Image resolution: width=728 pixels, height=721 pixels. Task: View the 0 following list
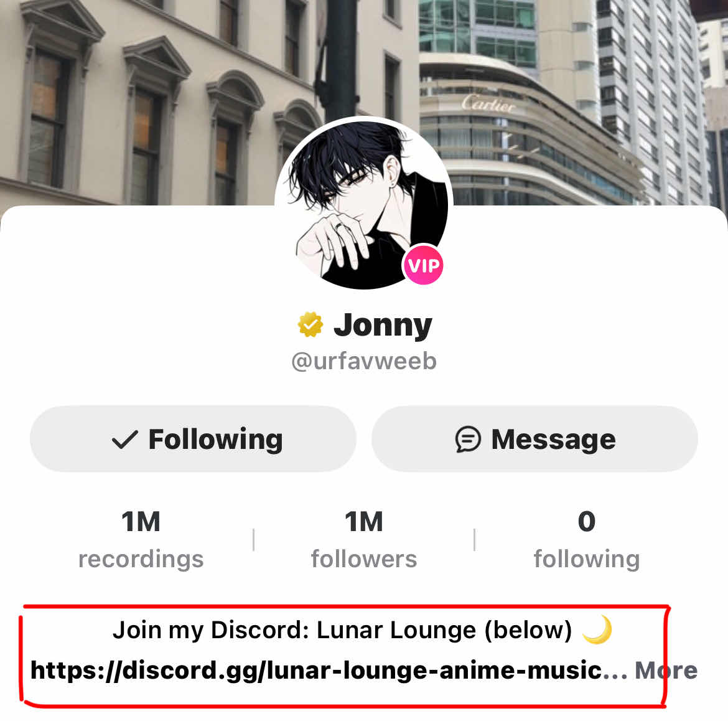click(587, 539)
